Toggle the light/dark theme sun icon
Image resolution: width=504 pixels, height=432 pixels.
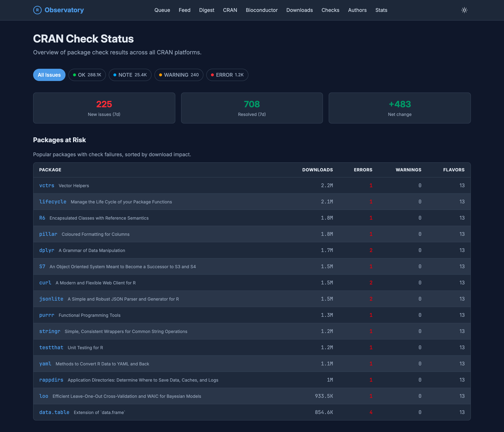tap(464, 10)
